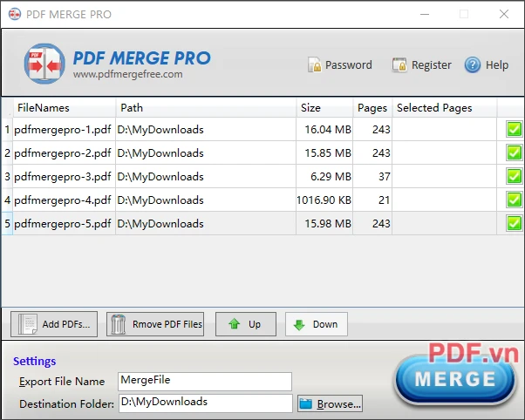Screen dimensions: 525x420
Task: Select the pdfmergepro-4.pdf file name
Action: pos(63,200)
